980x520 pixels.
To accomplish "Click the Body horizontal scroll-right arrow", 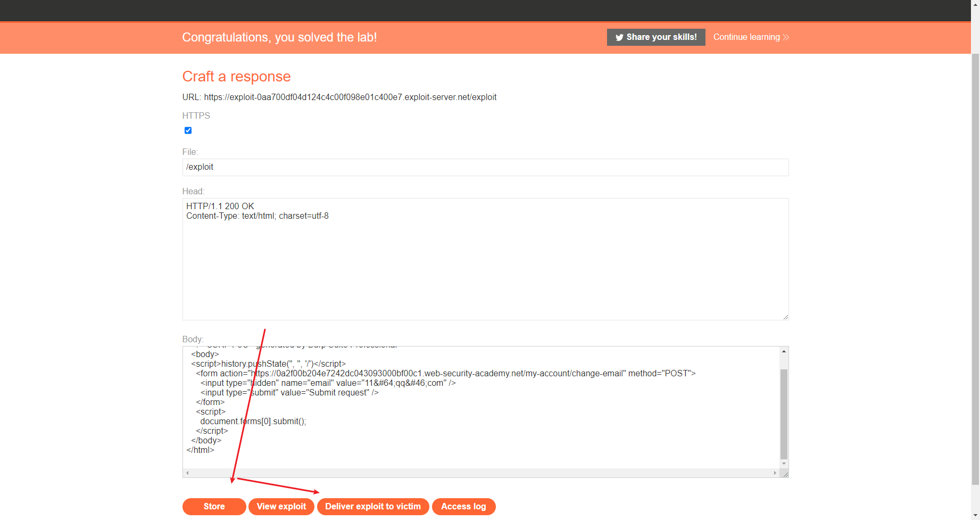I will [775, 473].
